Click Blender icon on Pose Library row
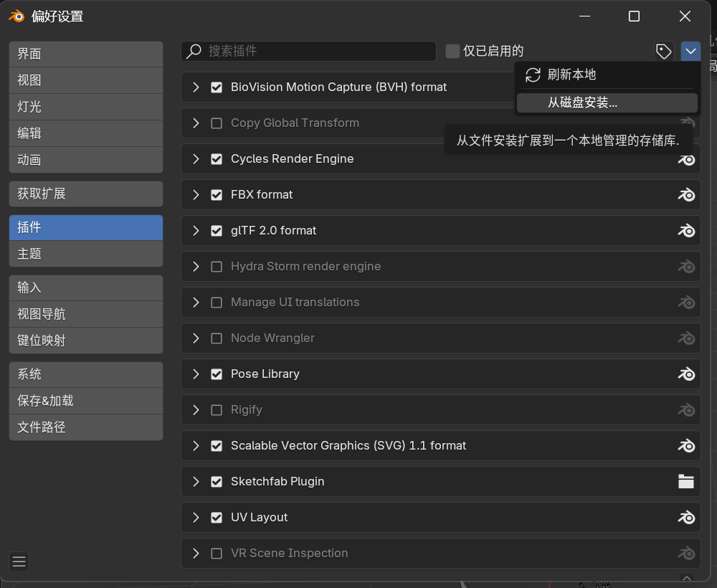 point(686,374)
